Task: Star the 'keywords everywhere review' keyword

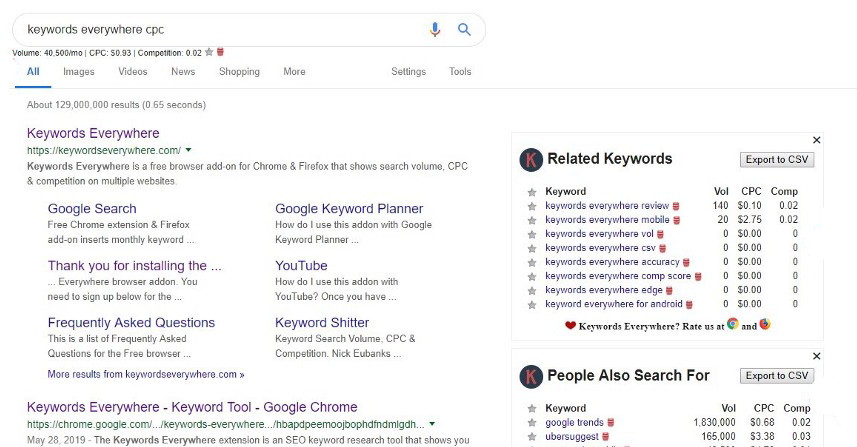Action: [x=532, y=206]
